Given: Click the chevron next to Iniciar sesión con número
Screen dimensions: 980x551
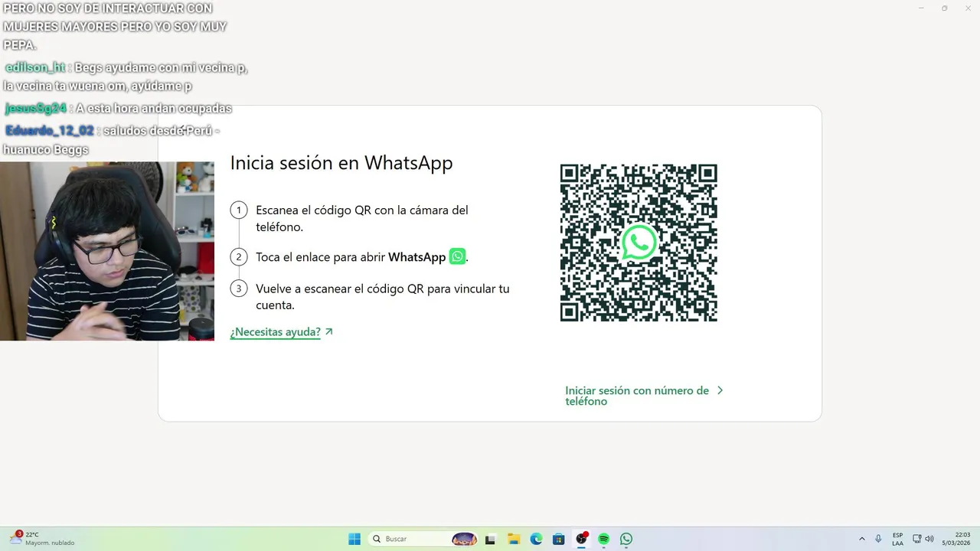Looking at the screenshot, I should pyautogui.click(x=720, y=390).
